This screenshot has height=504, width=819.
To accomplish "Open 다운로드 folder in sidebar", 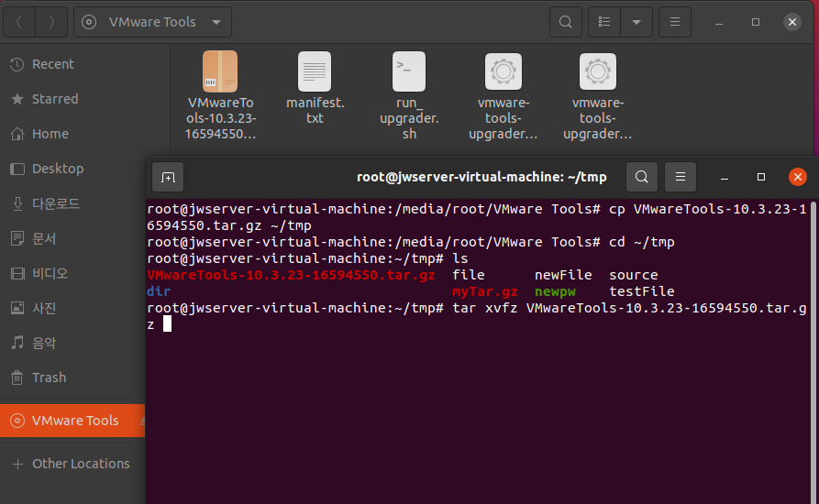I will click(x=72, y=203).
